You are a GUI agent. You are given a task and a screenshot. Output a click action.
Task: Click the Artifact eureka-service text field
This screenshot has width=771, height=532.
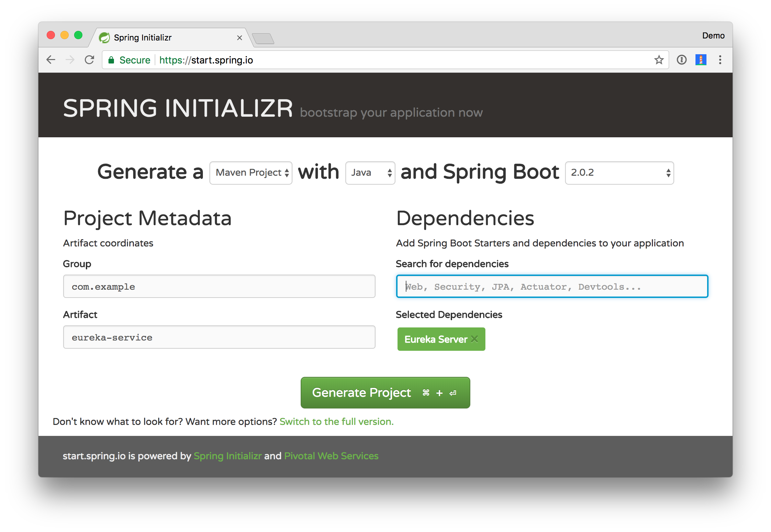(219, 337)
